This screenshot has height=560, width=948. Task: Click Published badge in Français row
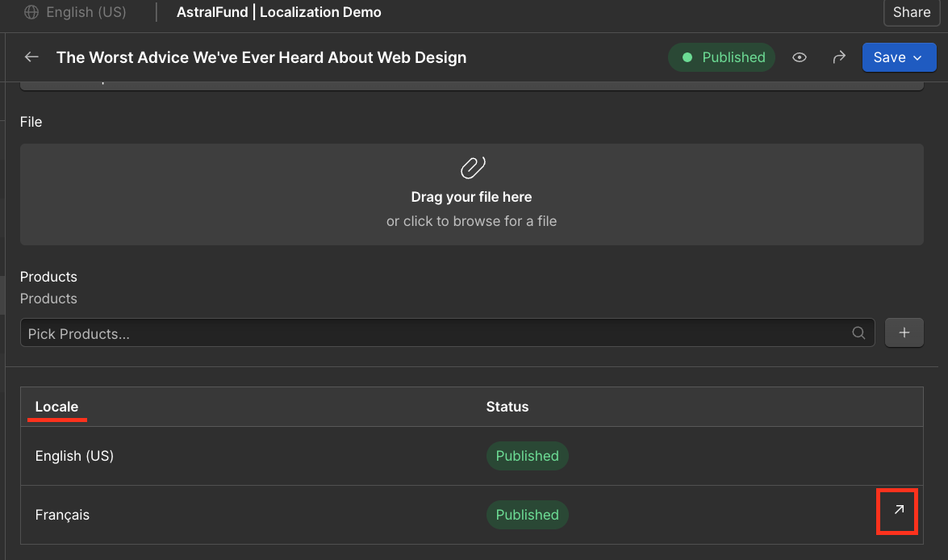[x=527, y=515]
